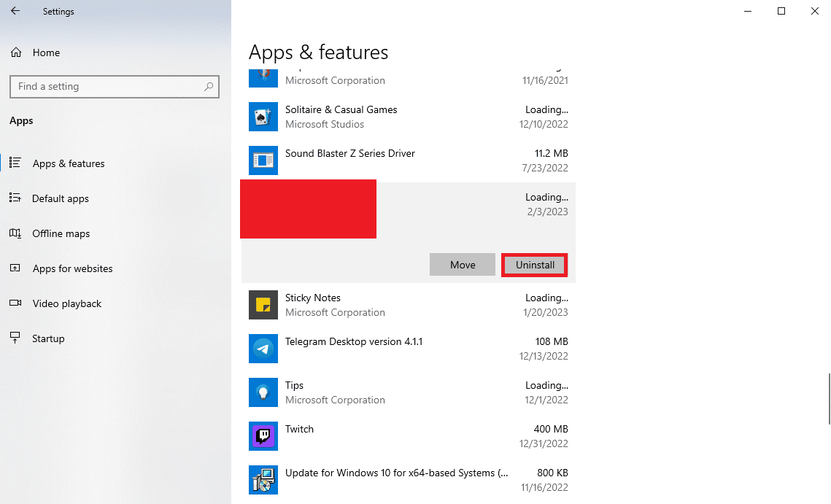
Task: Click the 7/23/2022 install date
Action: [x=545, y=168]
